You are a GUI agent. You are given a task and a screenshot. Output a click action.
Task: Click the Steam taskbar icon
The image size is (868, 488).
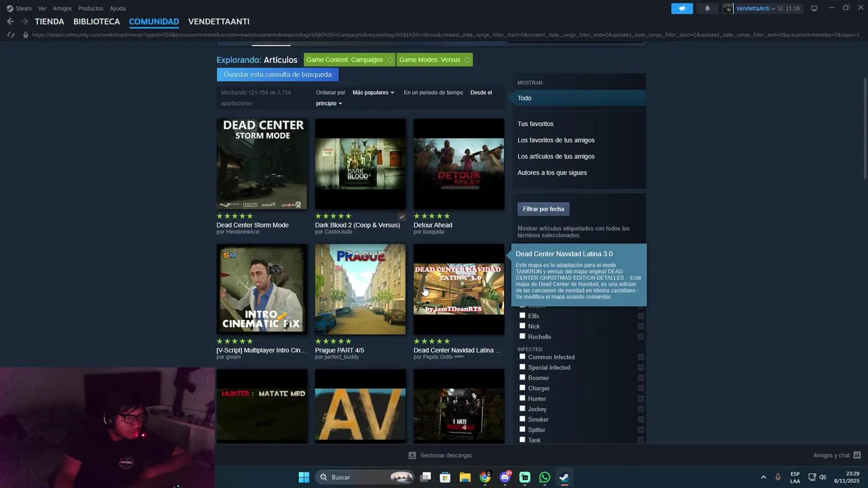coord(564,477)
